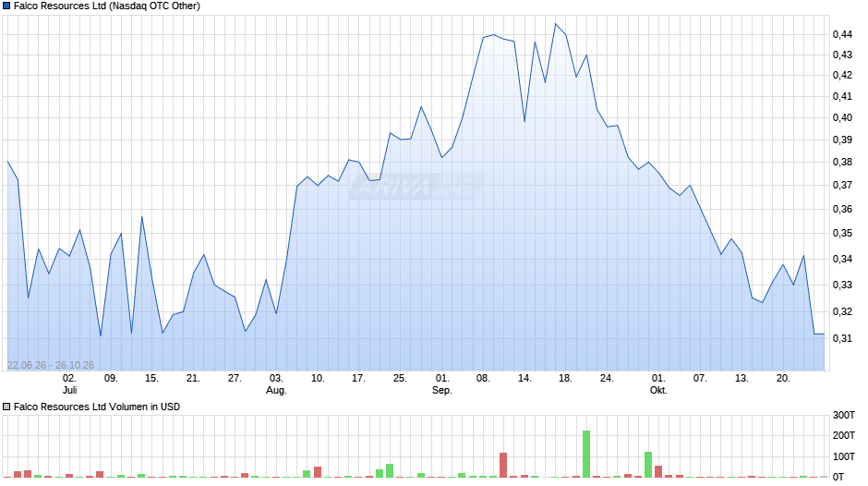
Task: Click the 0,36 price axis label
Action: (x=842, y=209)
